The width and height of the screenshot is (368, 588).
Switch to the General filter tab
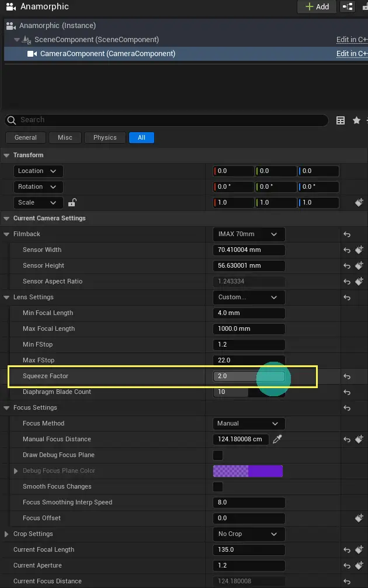point(26,137)
